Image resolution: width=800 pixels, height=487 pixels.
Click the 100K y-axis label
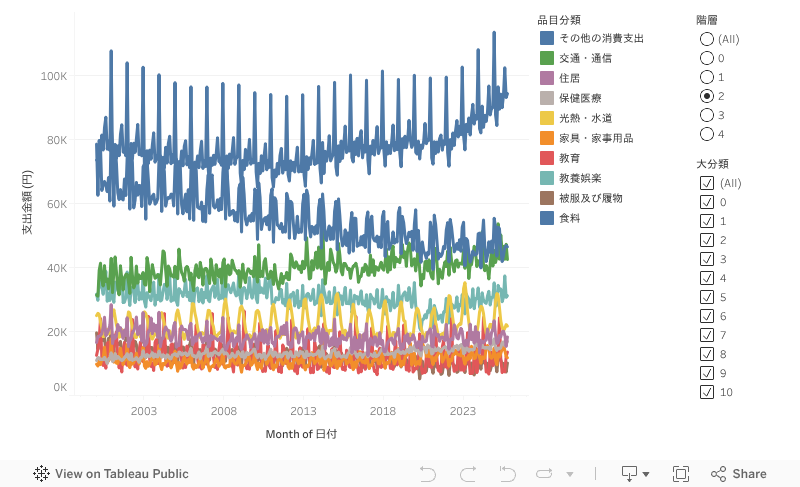click(x=54, y=76)
